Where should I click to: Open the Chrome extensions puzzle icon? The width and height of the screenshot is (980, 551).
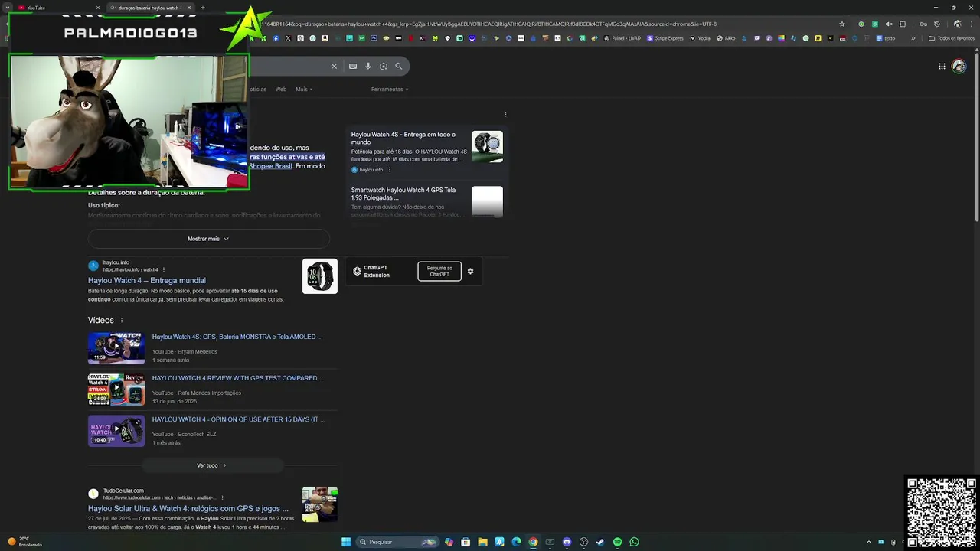(x=903, y=24)
